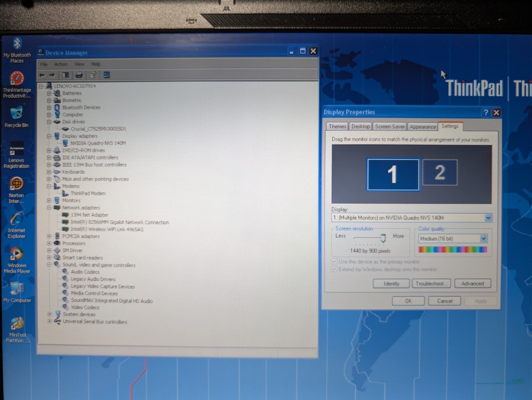Viewport: 532px width, 400px height.
Task: Select the 1394 Net Adapter device
Action: tap(89, 215)
